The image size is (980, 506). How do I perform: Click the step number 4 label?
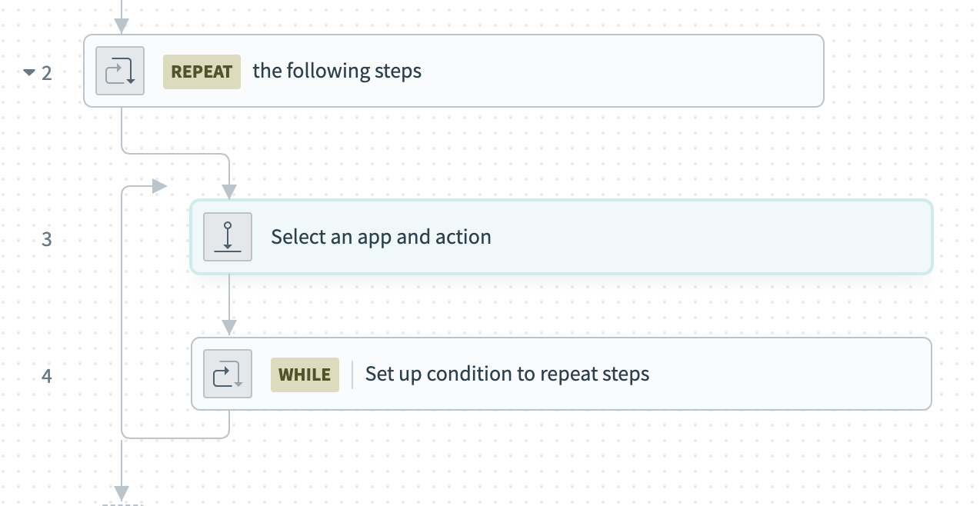(47, 376)
